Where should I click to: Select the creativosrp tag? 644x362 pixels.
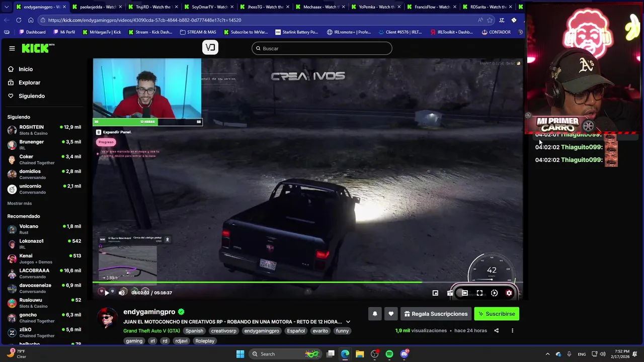(x=223, y=331)
